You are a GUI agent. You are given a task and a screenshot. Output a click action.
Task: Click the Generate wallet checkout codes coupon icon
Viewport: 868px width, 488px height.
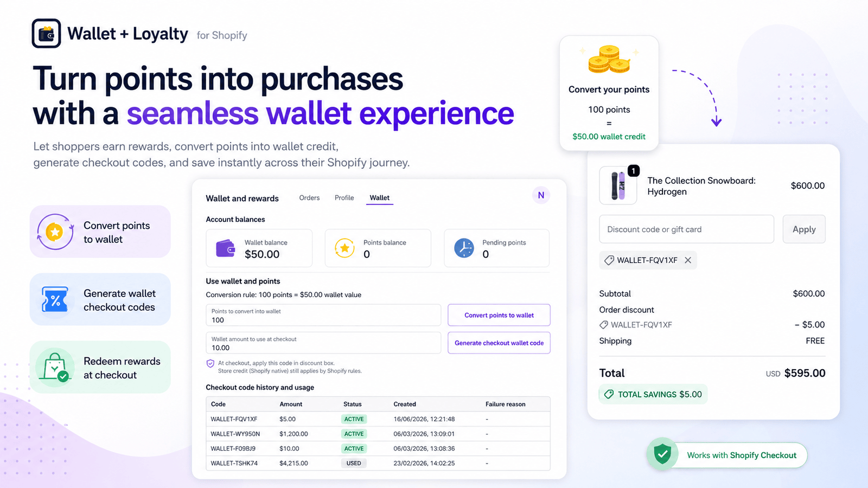click(x=55, y=299)
